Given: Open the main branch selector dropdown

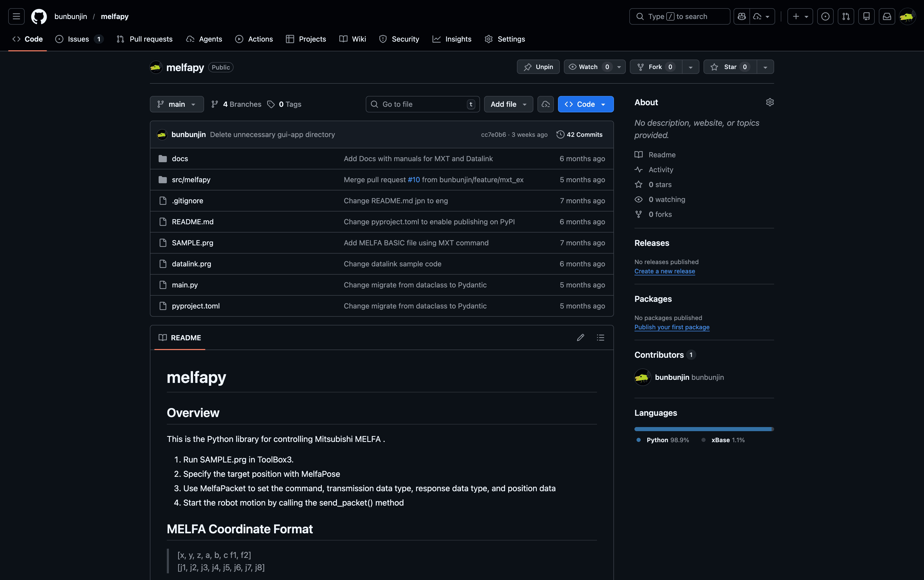Looking at the screenshot, I should (x=177, y=104).
